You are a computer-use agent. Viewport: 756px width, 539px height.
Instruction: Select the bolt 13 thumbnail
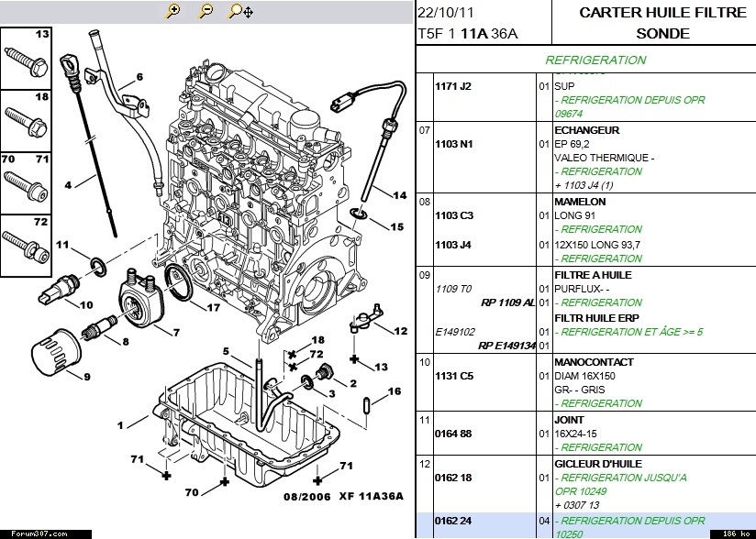coord(26,58)
